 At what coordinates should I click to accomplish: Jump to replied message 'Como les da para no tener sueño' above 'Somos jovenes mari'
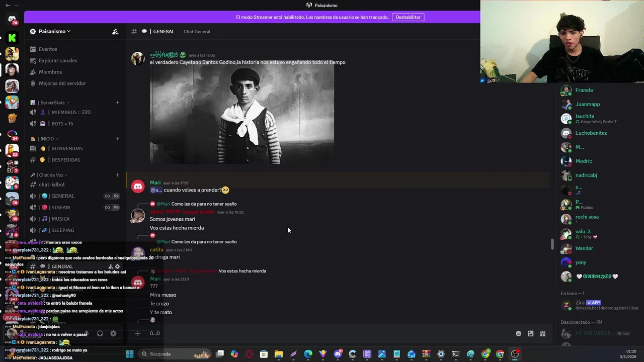pyautogui.click(x=204, y=204)
